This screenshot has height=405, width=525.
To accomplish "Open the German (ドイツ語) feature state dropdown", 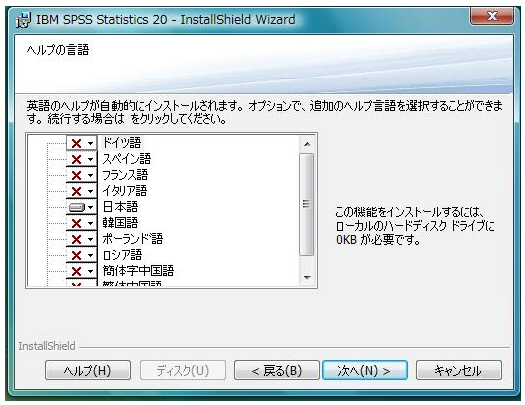I will [81, 143].
